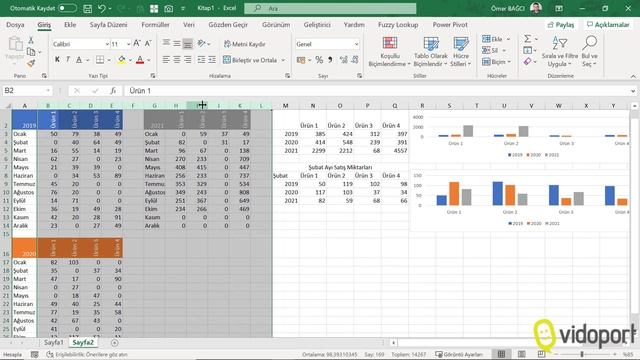Adjust the zoom slider in status bar
Viewport: 640px width, 360px height.
tap(582, 354)
